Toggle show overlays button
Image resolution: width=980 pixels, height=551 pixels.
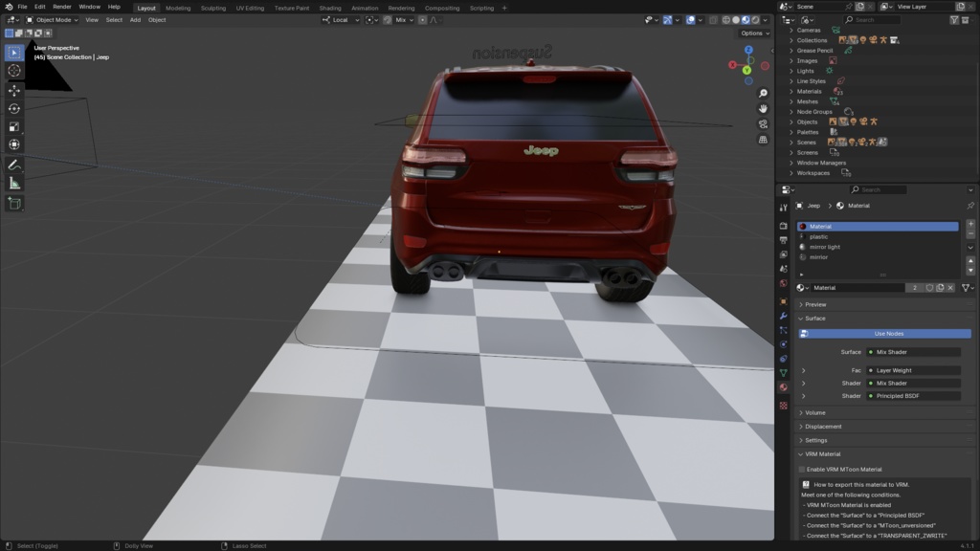click(x=691, y=20)
